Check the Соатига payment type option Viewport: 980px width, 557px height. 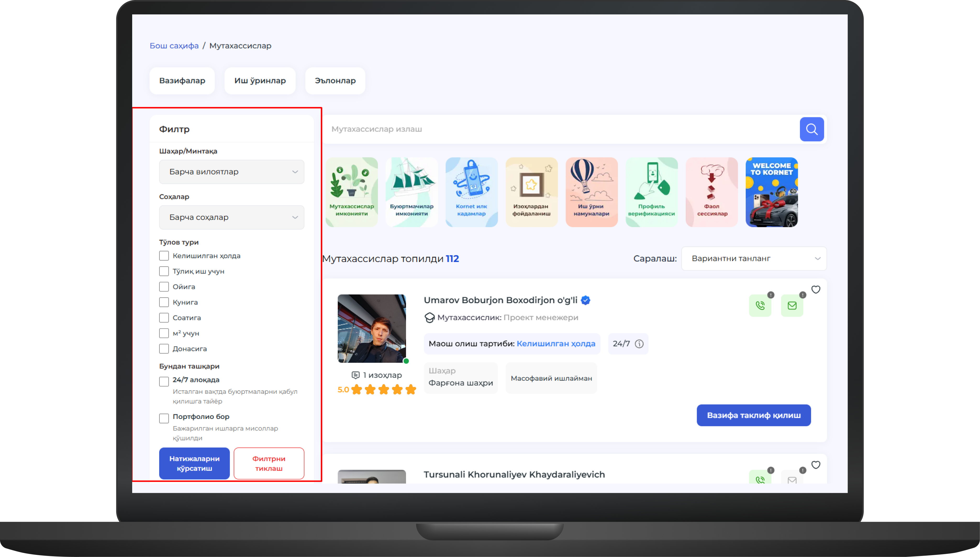[x=164, y=318]
